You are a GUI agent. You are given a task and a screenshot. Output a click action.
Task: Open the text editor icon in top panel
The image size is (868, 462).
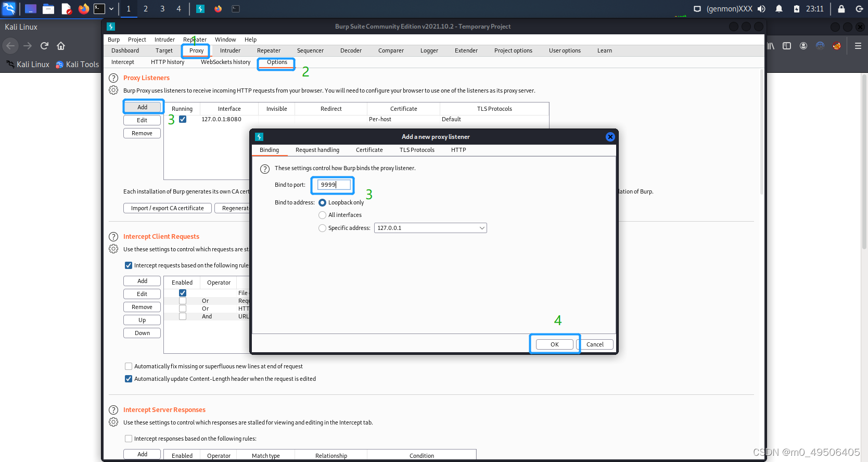(x=66, y=9)
